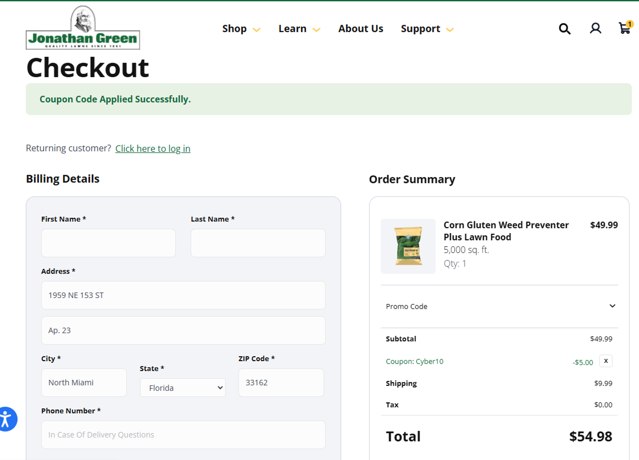Go to homepage via Jonathan Green logo
Viewport: 639px width, 460px height.
(x=83, y=28)
